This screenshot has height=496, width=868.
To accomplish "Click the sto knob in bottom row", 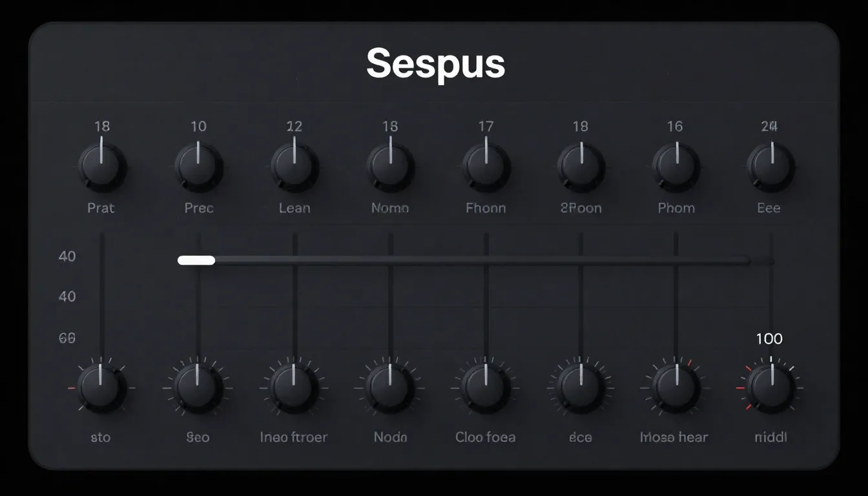I will (x=101, y=387).
